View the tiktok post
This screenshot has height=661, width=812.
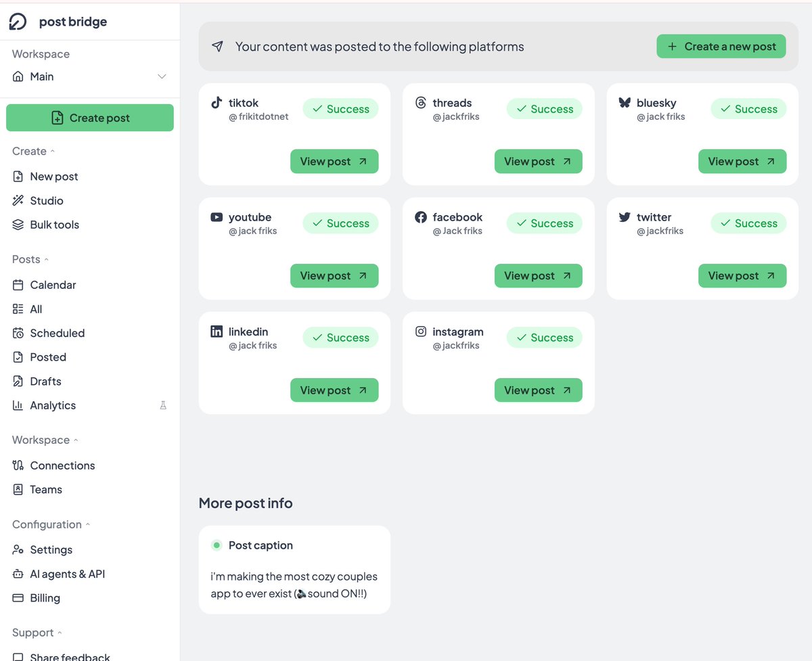pos(334,162)
